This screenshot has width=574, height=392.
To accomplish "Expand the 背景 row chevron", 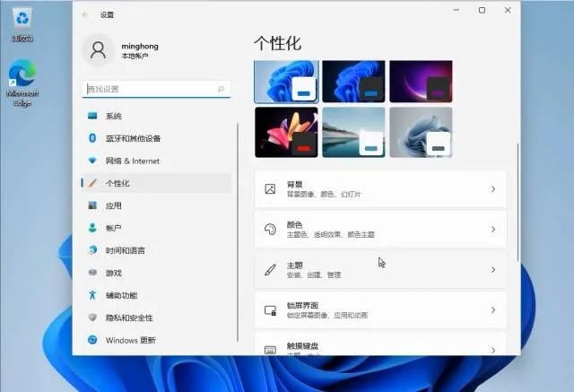I will [x=493, y=189].
